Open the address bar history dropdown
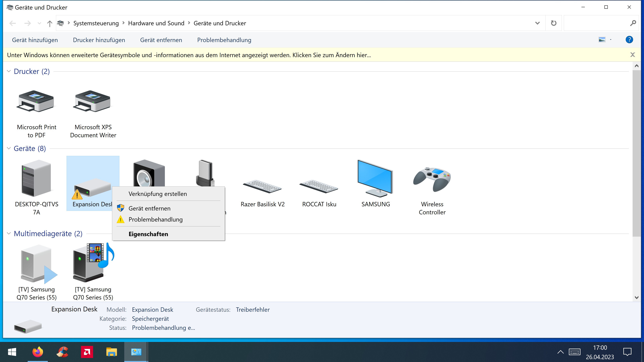 pyautogui.click(x=537, y=23)
